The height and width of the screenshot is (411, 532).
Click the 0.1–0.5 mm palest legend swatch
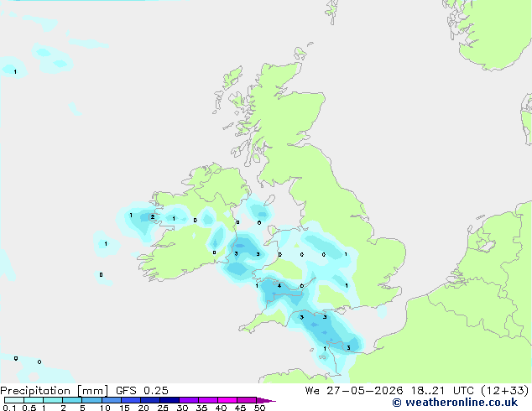tap(14, 400)
